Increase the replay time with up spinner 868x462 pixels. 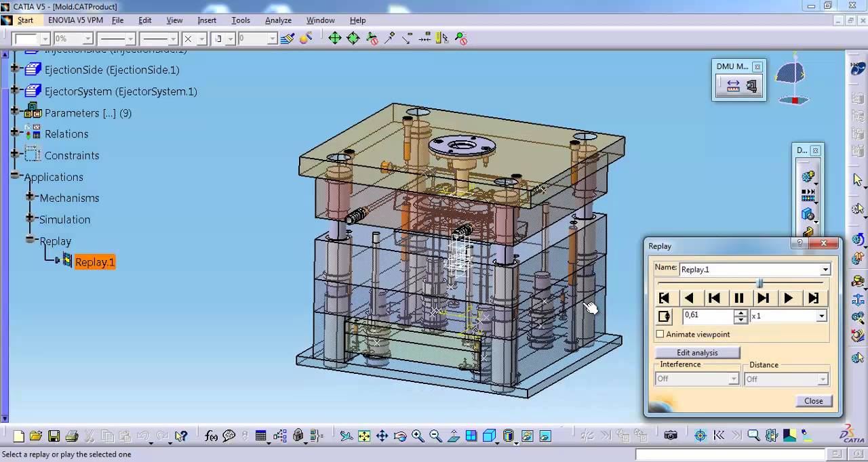click(x=741, y=312)
